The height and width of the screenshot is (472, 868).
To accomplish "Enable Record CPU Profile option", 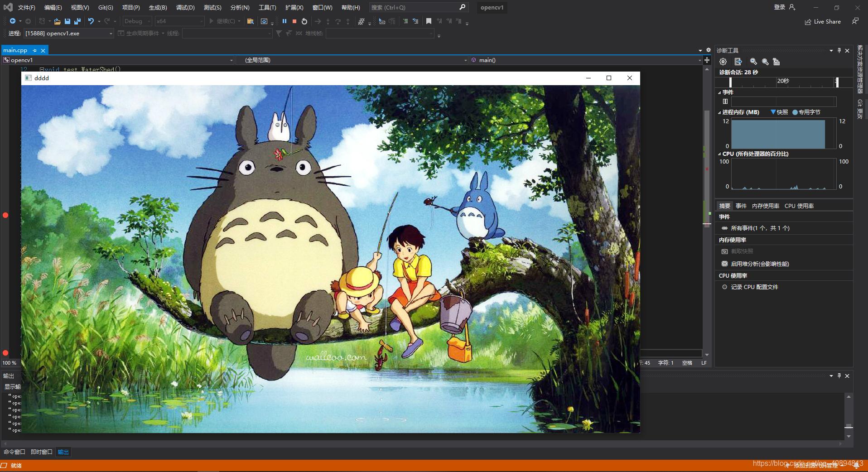I will [x=750, y=287].
